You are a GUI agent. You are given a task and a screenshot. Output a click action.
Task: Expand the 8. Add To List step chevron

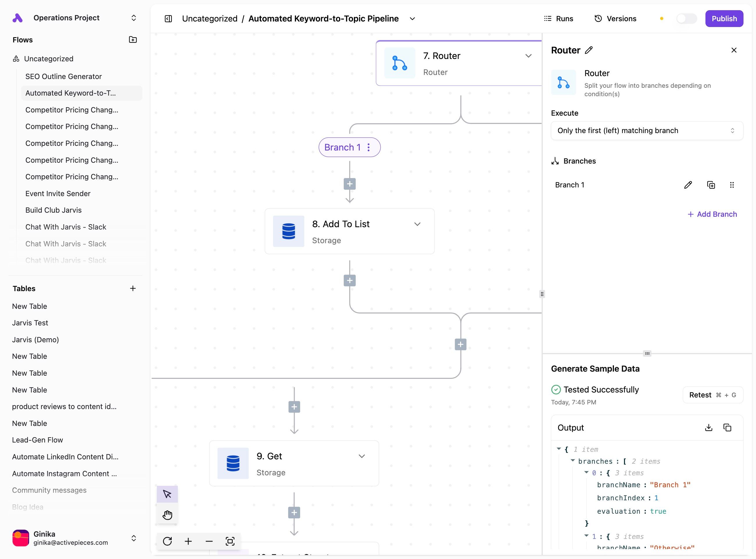(417, 224)
